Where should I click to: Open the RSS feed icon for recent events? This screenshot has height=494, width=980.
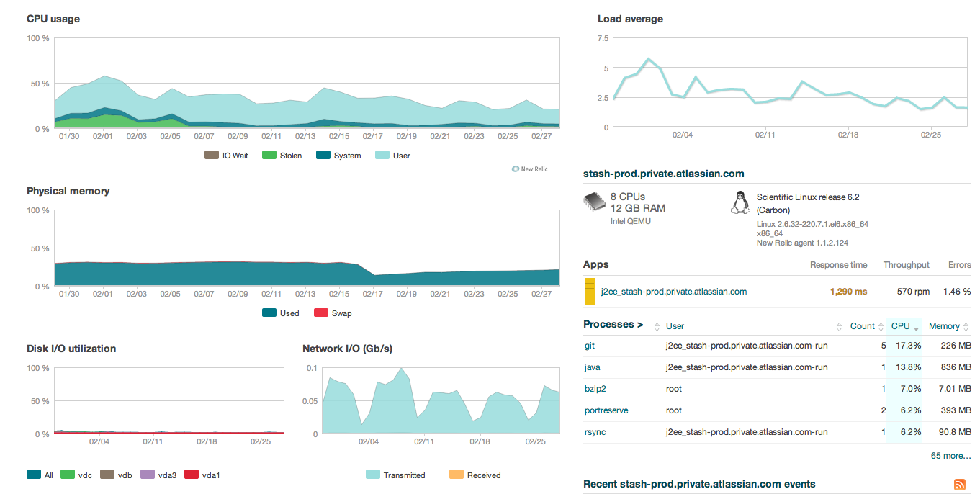click(x=959, y=485)
